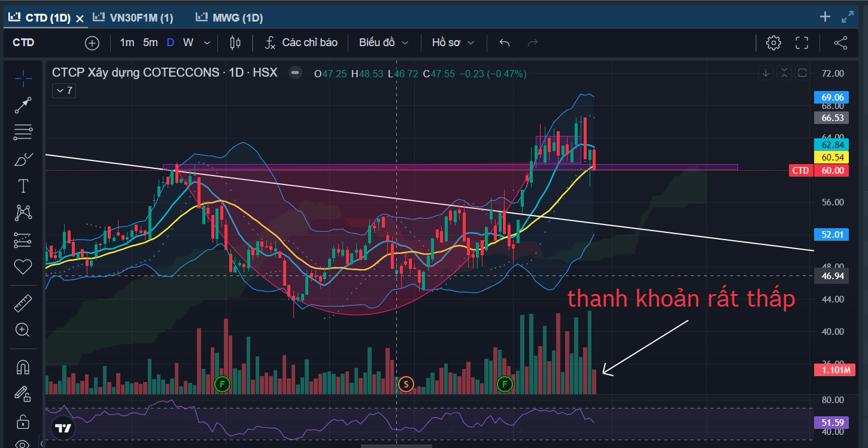868x448 pixels.
Task: Click the CTD 60.00 red price label
Action: tap(820, 170)
